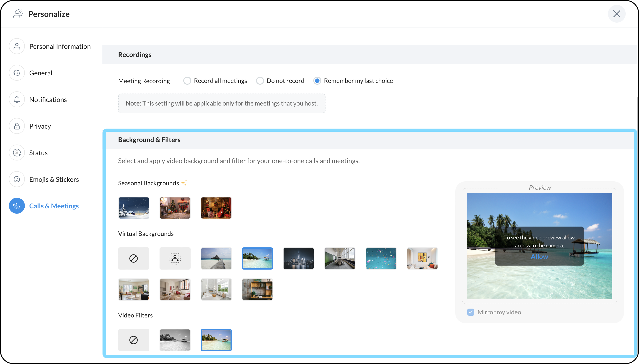Pick the wooden wall Christmas background

tap(216, 208)
